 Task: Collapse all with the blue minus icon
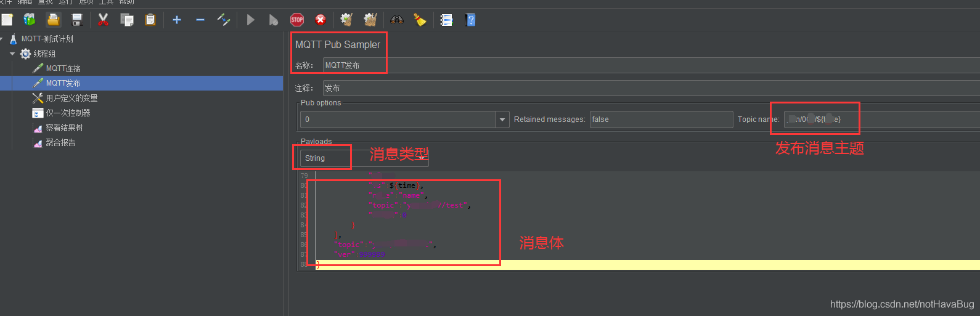pos(200,20)
